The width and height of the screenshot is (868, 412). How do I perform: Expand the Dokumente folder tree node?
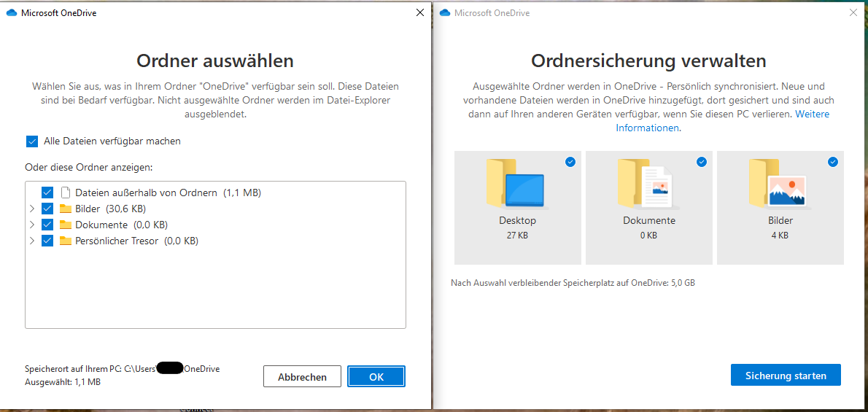pos(31,225)
